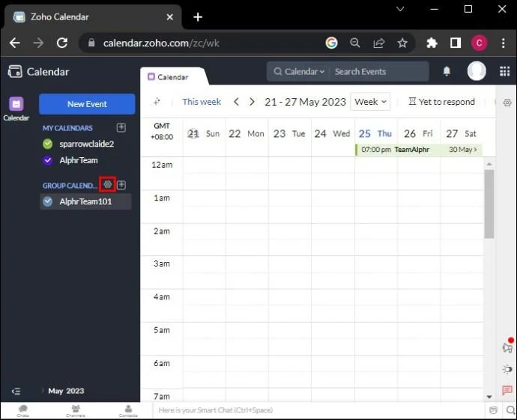This screenshot has width=517, height=420.
Task: Open the Week view dropdown
Action: pos(370,102)
